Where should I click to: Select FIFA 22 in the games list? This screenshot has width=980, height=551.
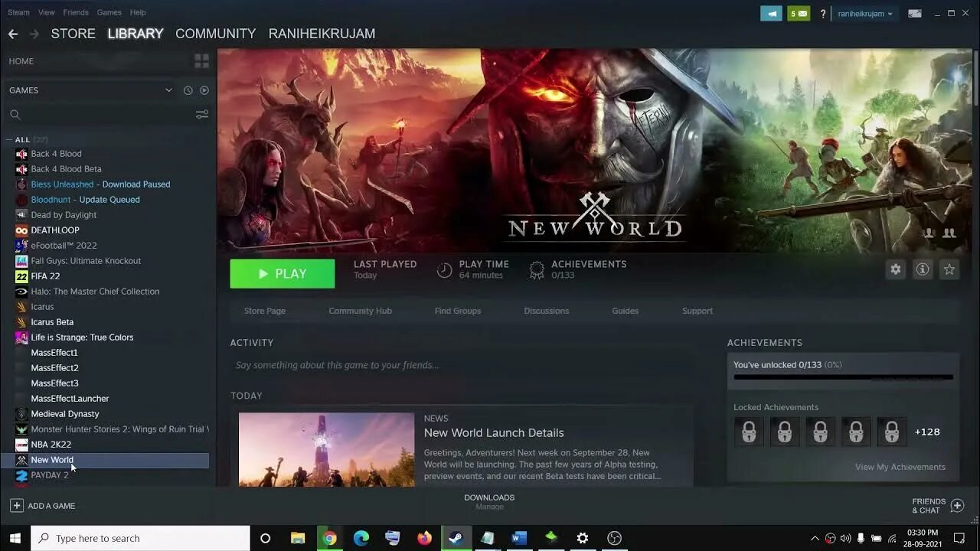[45, 276]
